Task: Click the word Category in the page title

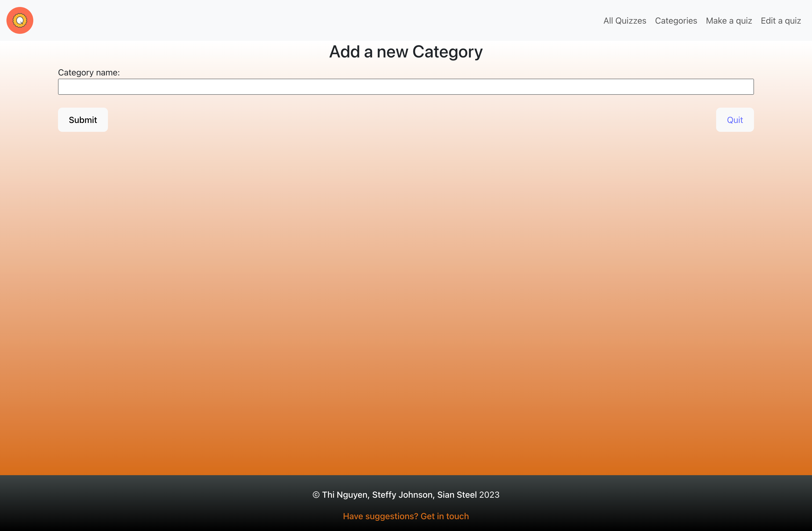Action: [447, 52]
